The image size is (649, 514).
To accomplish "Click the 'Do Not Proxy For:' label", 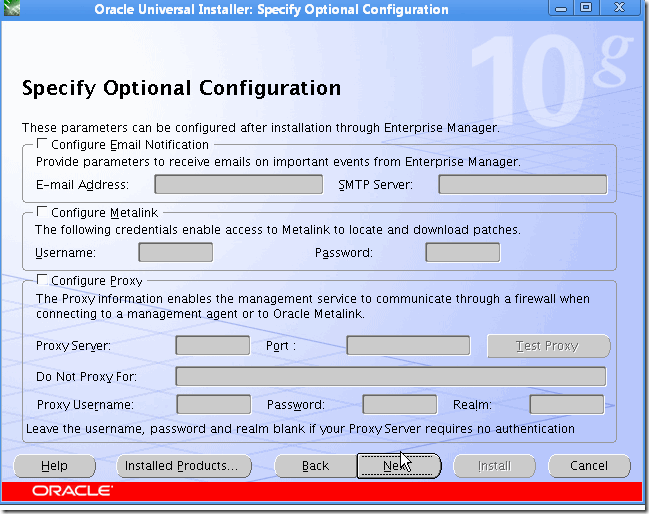I will click(87, 377).
